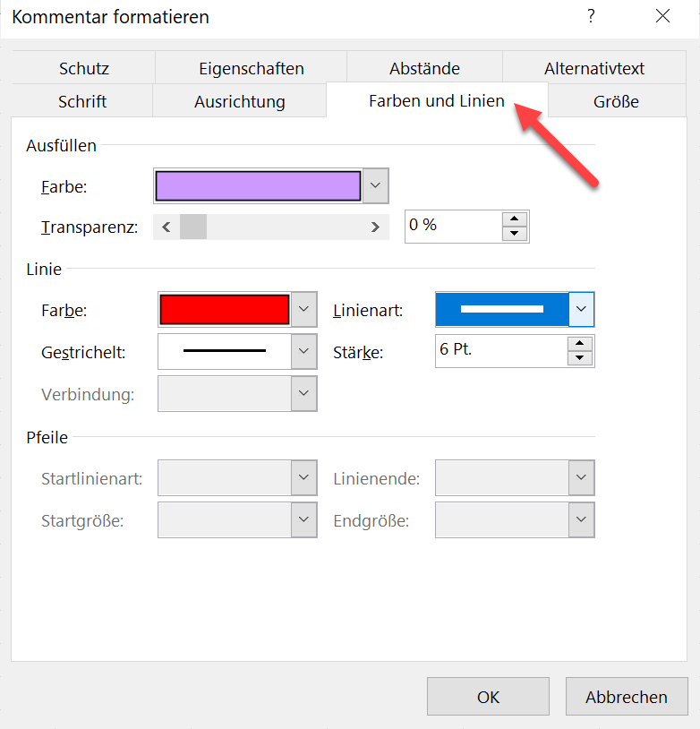
Task: Increase Stärke with the up arrow
Action: coord(580,344)
